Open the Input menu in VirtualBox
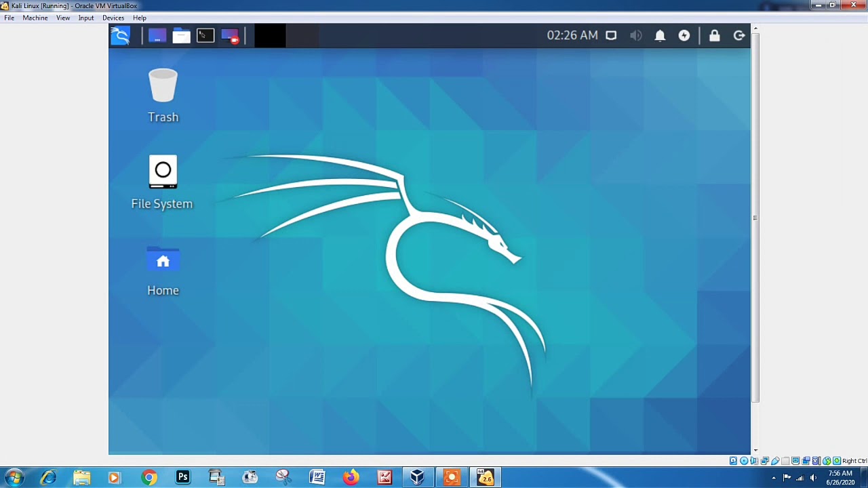Viewport: 868px width, 488px height. pos(86,18)
